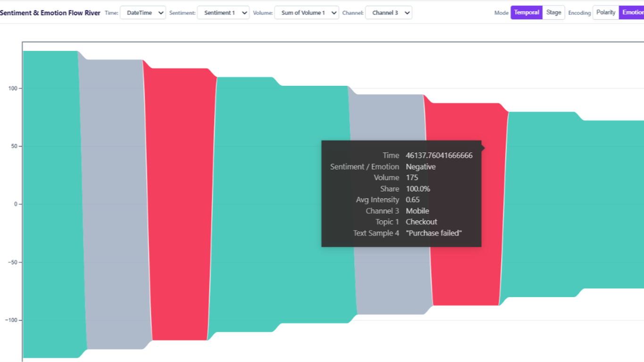Click tooltip time value 46137.76041666666
Viewport: 644px width, 362px height.
439,156
